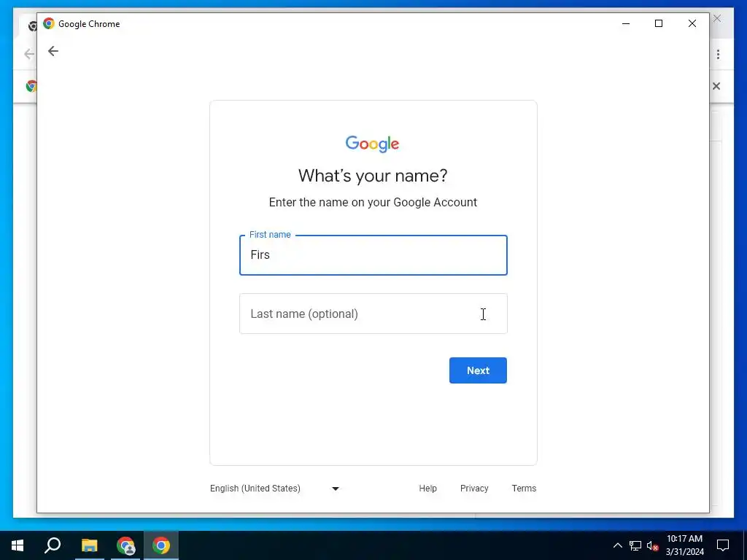Viewport: 747px width, 560px height.
Task: Maximize the Google Chrome dialog window
Action: pyautogui.click(x=659, y=23)
